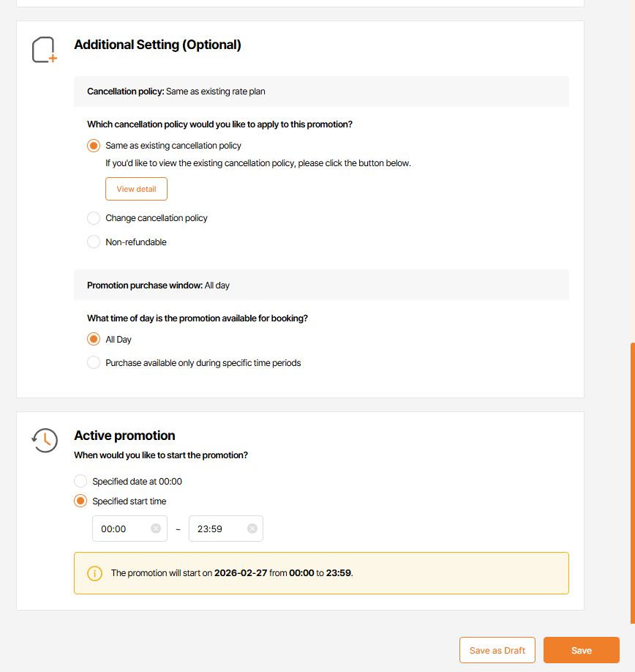This screenshot has width=635, height=672.
Task: Select Same as existing cancellation policy
Action: [x=94, y=146]
